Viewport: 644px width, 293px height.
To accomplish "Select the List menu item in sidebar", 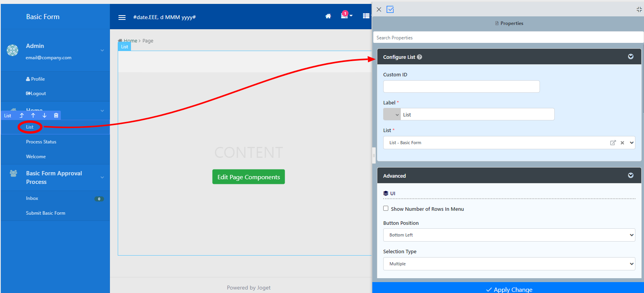I will pos(30,127).
